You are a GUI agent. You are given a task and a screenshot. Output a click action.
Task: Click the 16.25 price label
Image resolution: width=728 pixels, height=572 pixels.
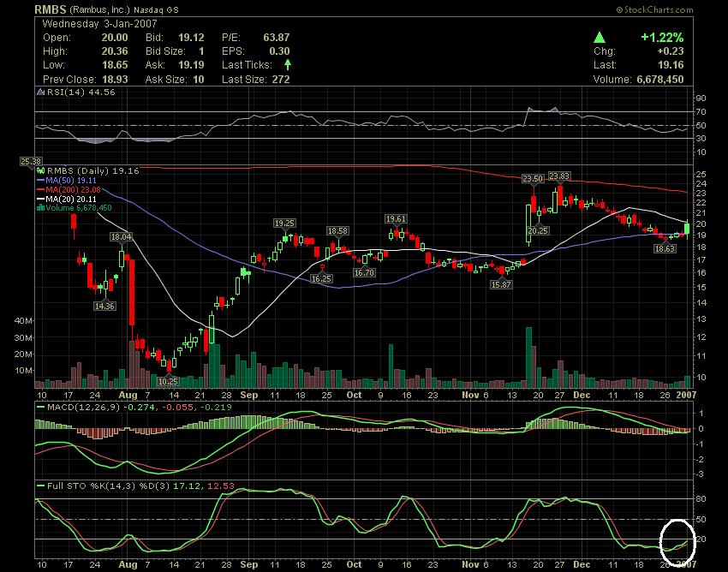321,278
